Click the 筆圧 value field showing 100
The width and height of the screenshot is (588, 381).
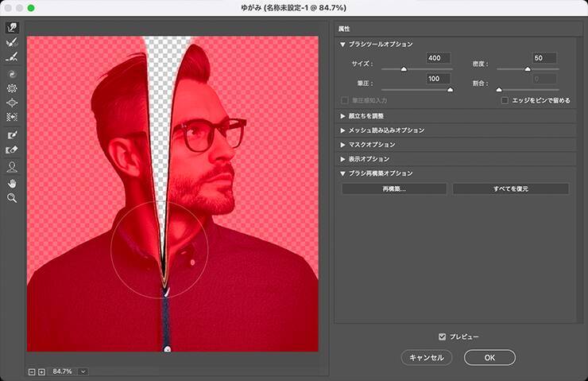tap(438, 79)
